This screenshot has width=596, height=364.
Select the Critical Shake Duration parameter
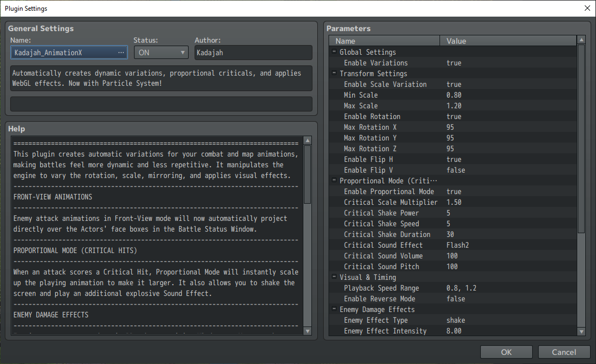coord(453,234)
